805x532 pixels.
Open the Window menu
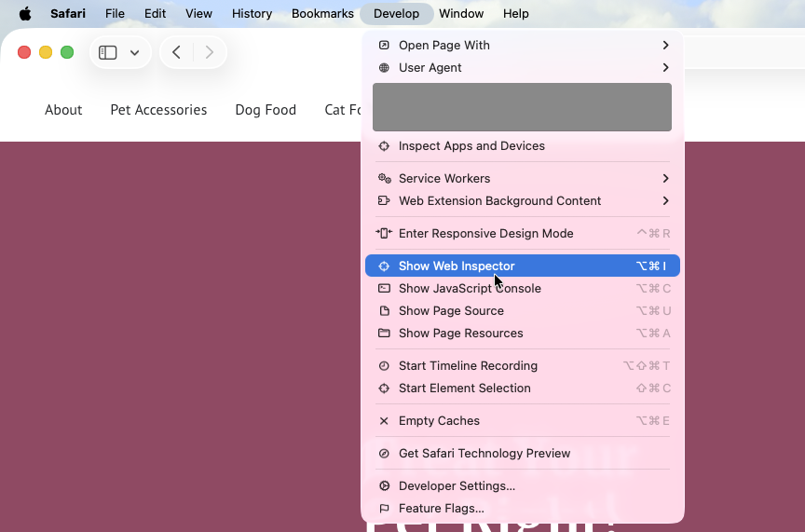461,13
